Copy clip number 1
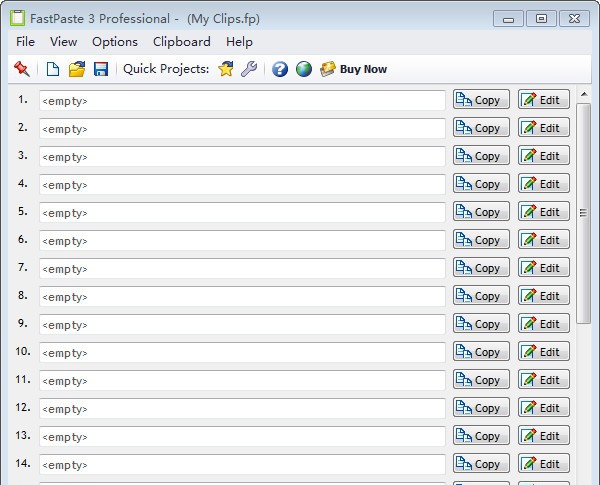600x485 pixels. (481, 100)
